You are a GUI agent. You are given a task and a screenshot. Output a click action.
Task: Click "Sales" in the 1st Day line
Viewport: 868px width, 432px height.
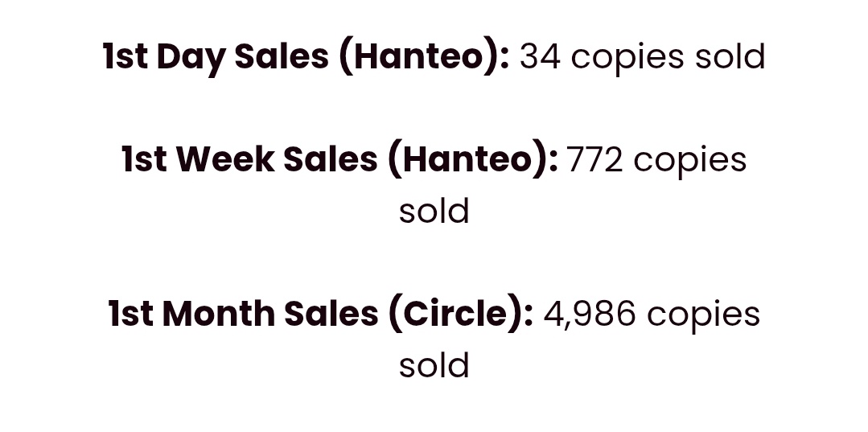pos(282,57)
